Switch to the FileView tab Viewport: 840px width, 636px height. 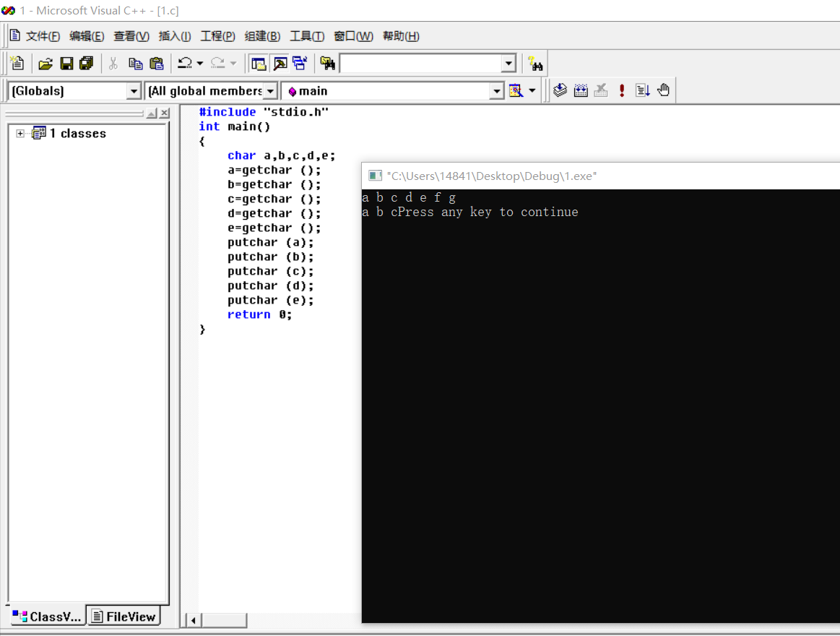[x=124, y=616]
